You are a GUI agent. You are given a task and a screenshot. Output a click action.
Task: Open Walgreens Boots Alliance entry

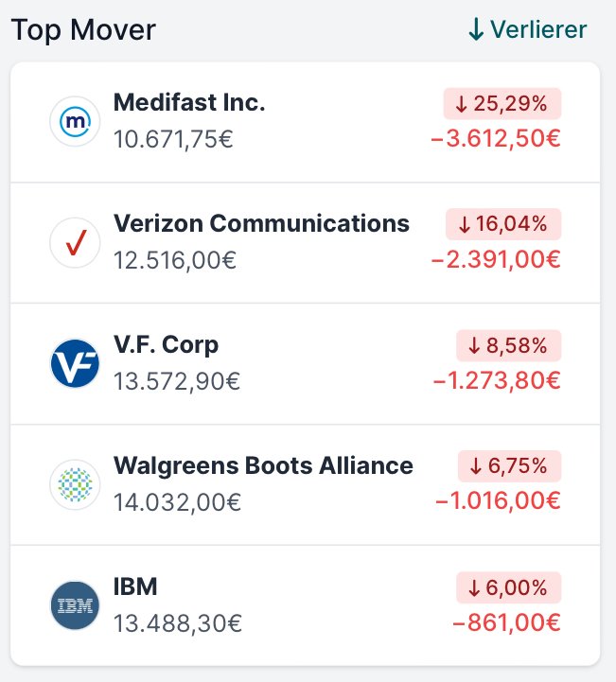pyautogui.click(x=263, y=465)
